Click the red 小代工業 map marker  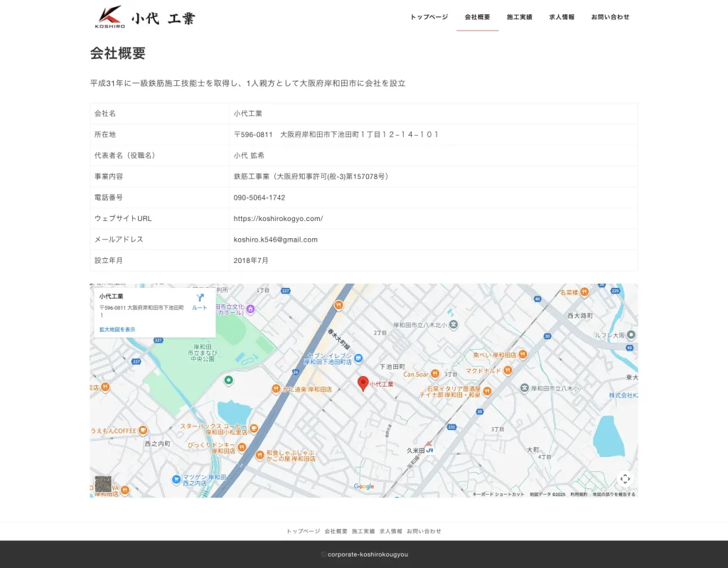(x=363, y=382)
